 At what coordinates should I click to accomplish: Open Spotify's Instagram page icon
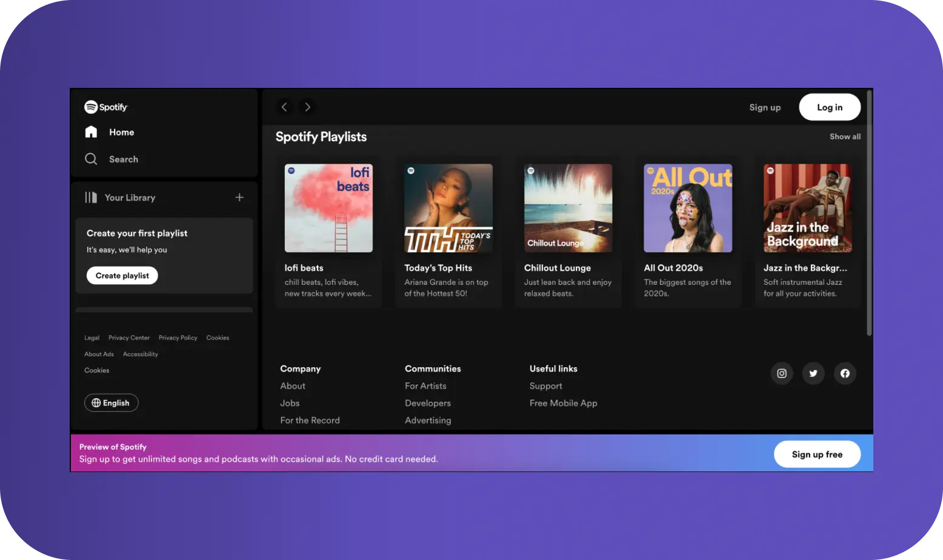782,373
